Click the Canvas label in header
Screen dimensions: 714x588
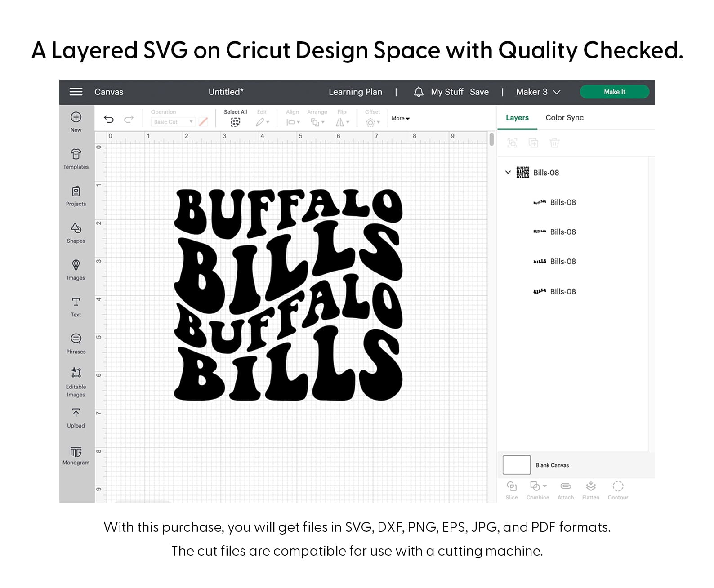point(109,92)
